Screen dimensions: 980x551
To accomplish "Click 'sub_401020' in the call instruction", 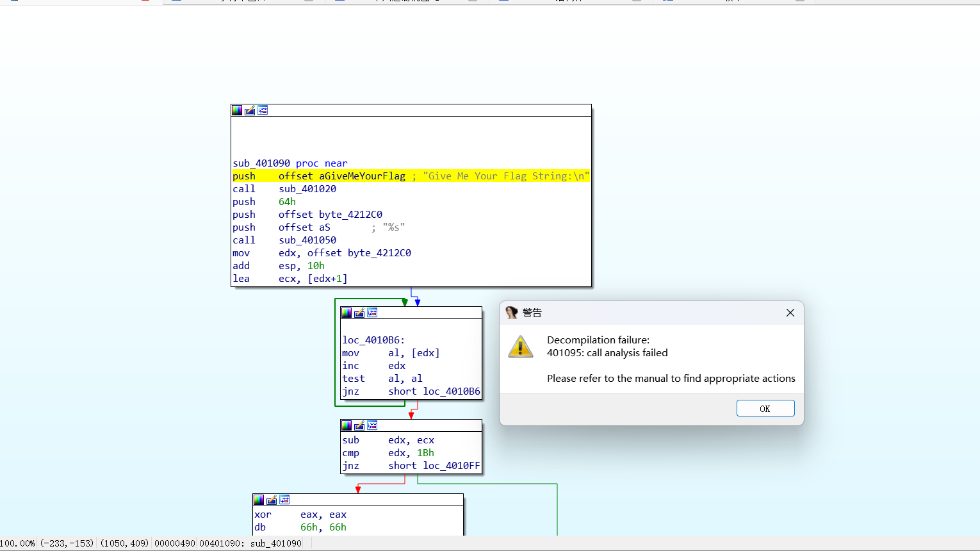I will pyautogui.click(x=307, y=189).
